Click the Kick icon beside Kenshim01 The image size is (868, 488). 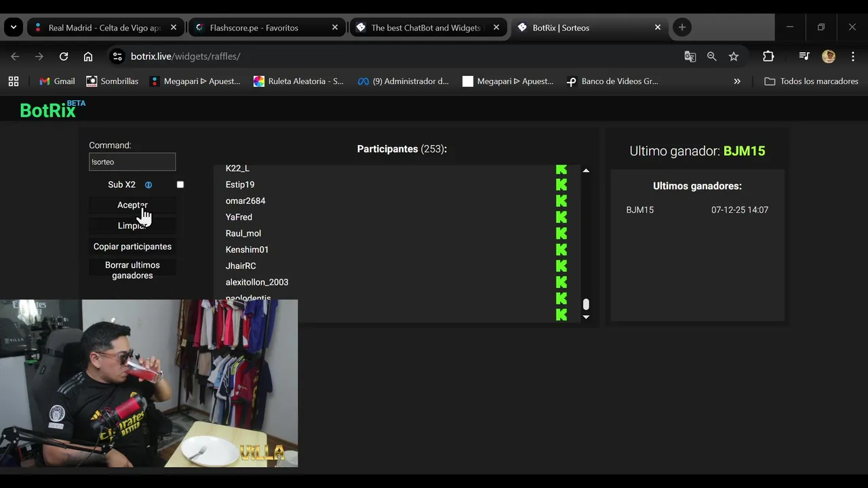click(x=561, y=249)
